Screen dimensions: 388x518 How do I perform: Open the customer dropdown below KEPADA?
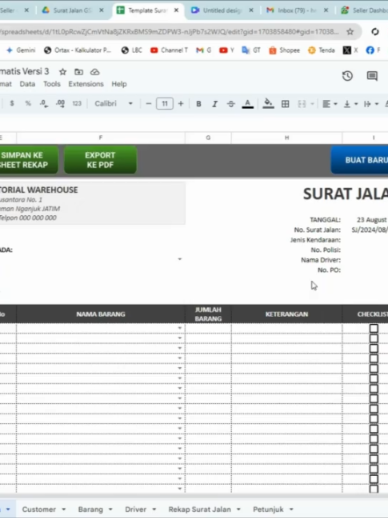coord(180,259)
